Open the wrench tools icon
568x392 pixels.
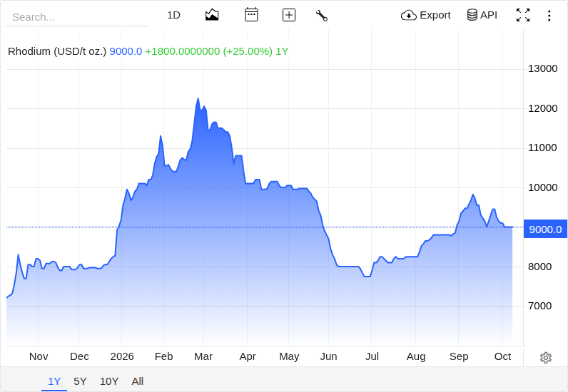(x=322, y=16)
